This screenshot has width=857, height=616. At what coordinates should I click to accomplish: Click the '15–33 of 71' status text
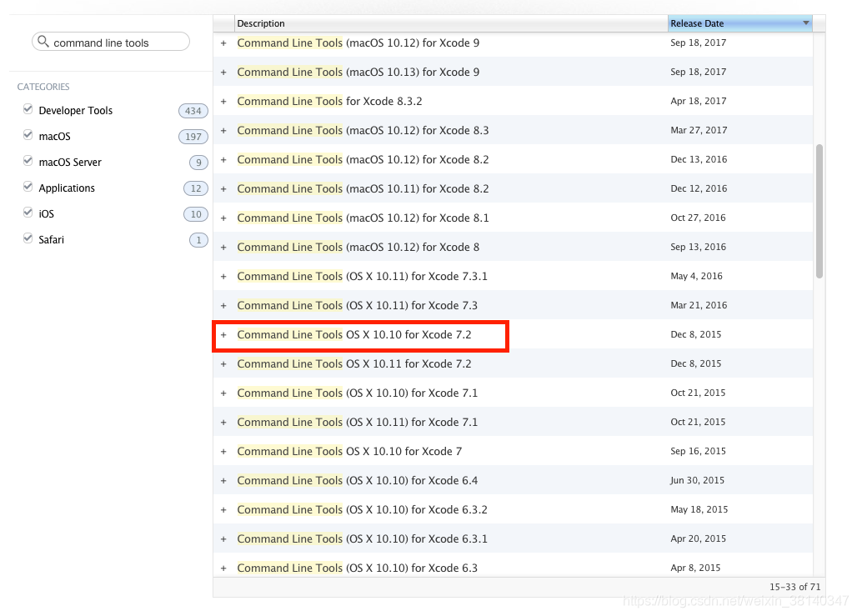[x=794, y=587]
